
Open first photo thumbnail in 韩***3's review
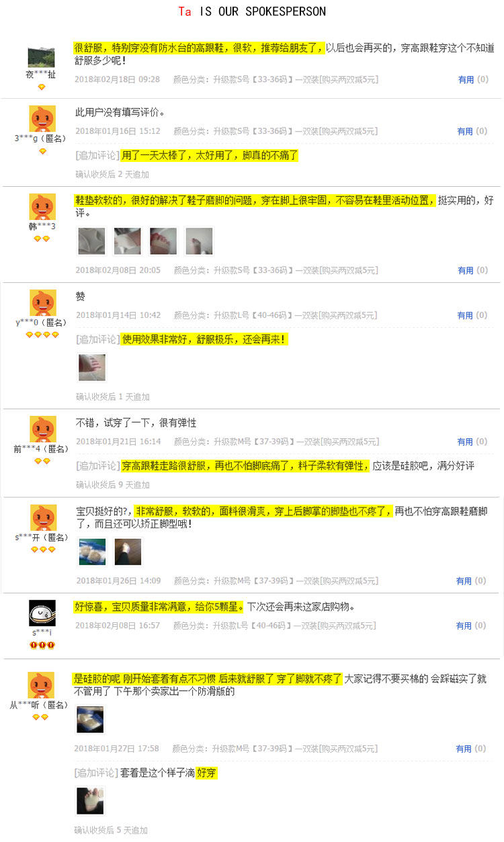(x=91, y=241)
